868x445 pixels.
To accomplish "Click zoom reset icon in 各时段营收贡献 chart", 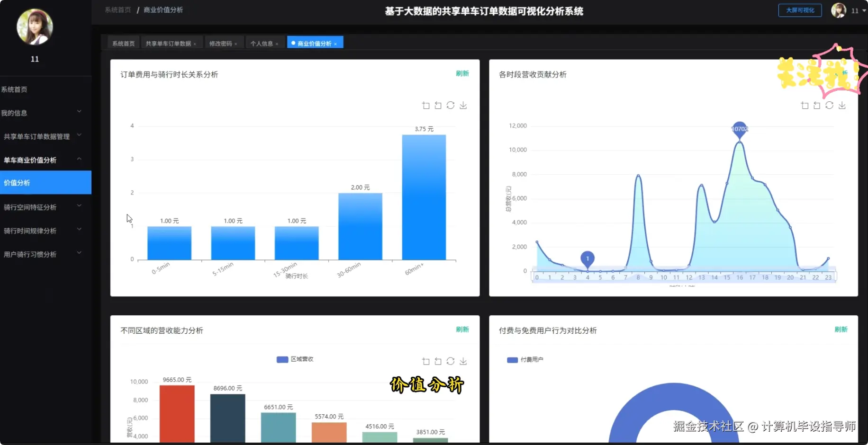I will point(817,105).
